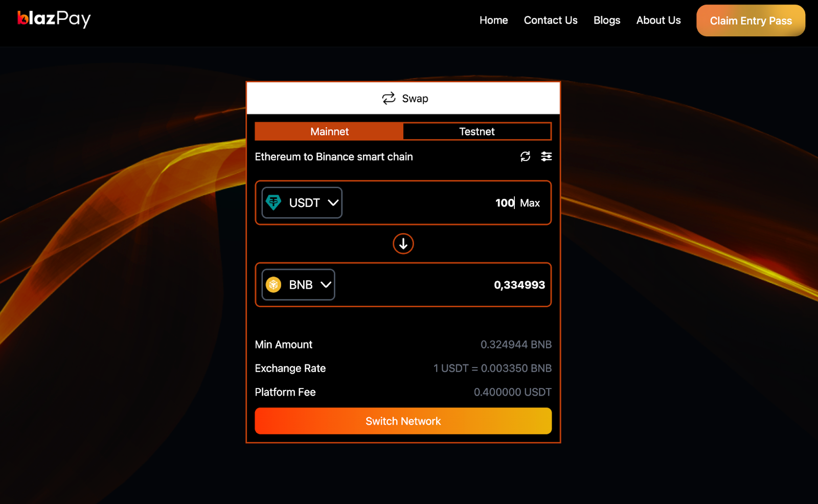
Task: Click the 0,334993 output amount field
Action: 519,285
